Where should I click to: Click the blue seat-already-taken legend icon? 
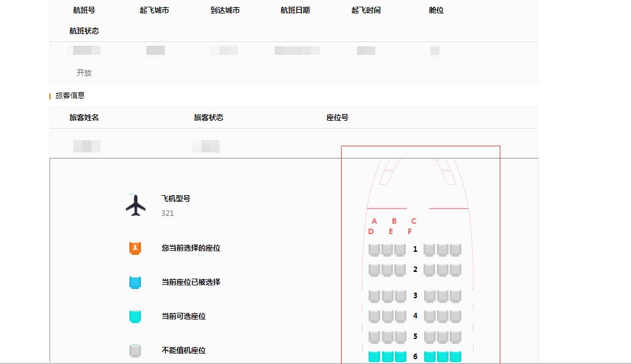[135, 282]
